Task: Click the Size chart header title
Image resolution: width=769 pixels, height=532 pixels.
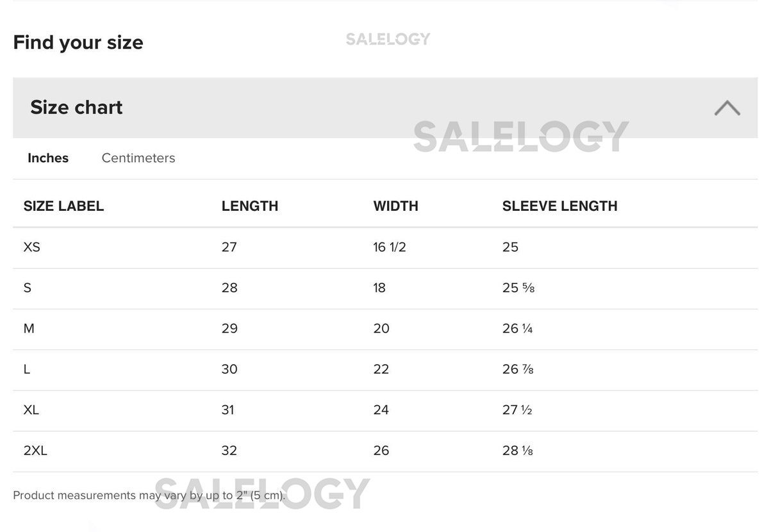Action: [76, 108]
